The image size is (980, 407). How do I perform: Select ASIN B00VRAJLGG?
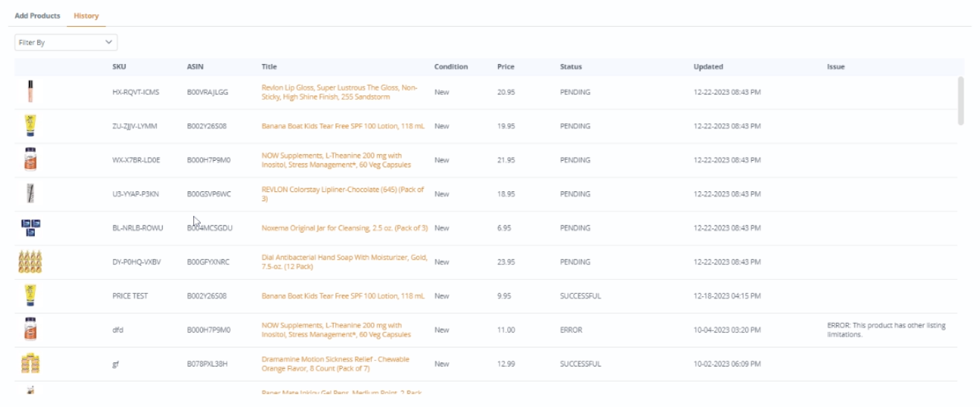coord(207,92)
